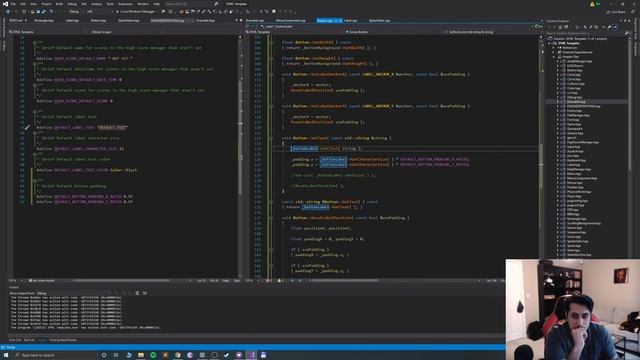Click Windows taskbar search box

point(55,355)
